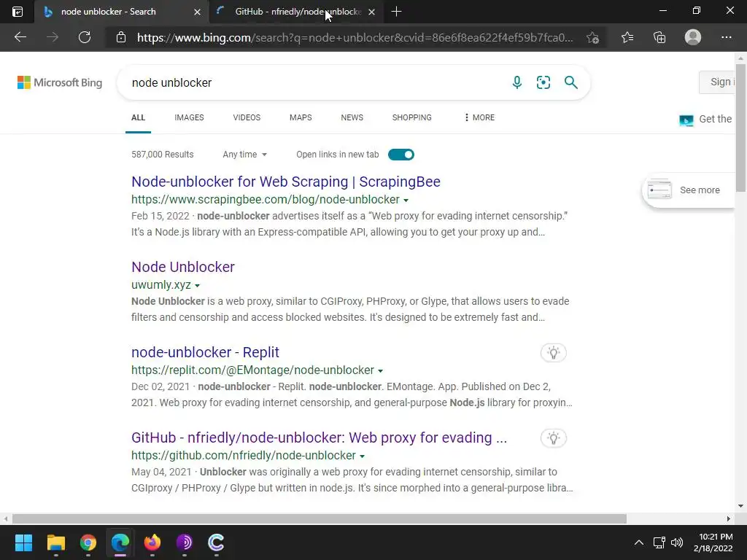This screenshot has width=747, height=560.
Task: Open network status tray icon
Action: coord(659,542)
